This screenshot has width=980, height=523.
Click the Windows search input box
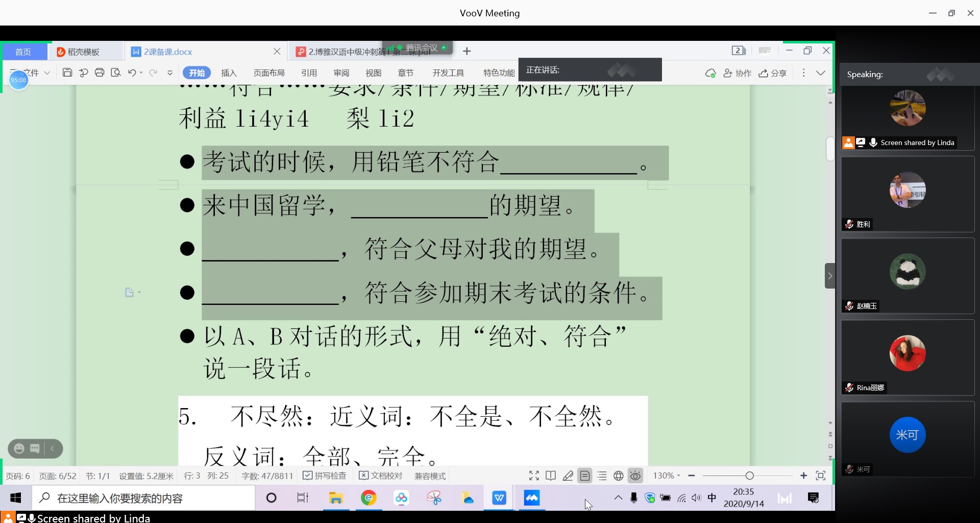144,498
